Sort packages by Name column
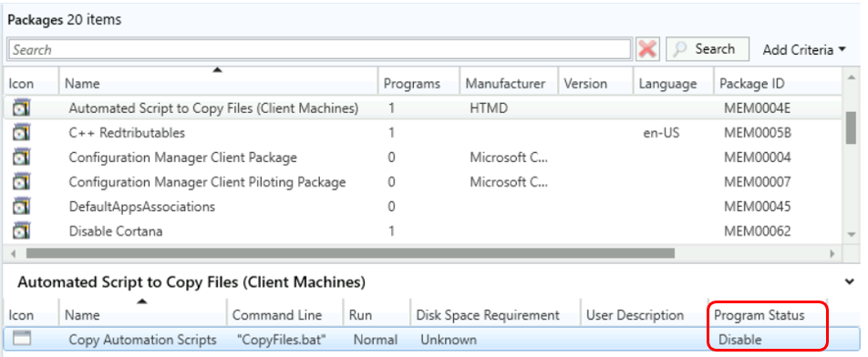Viewport: 868px width, 357px height. [218, 84]
